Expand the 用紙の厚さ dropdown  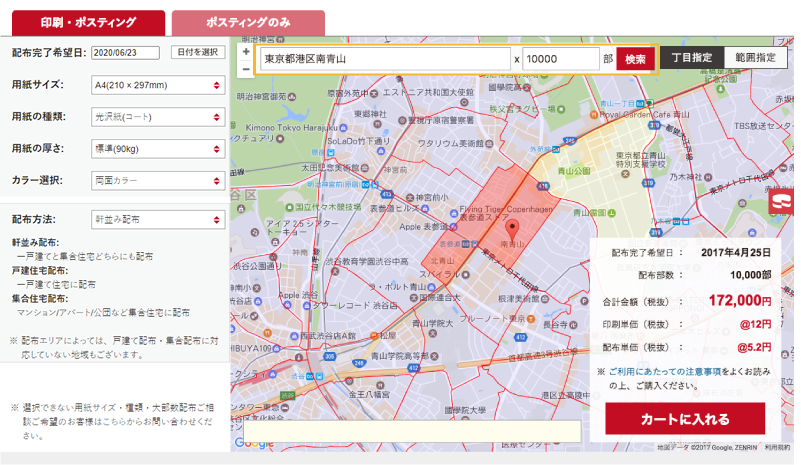[157, 148]
